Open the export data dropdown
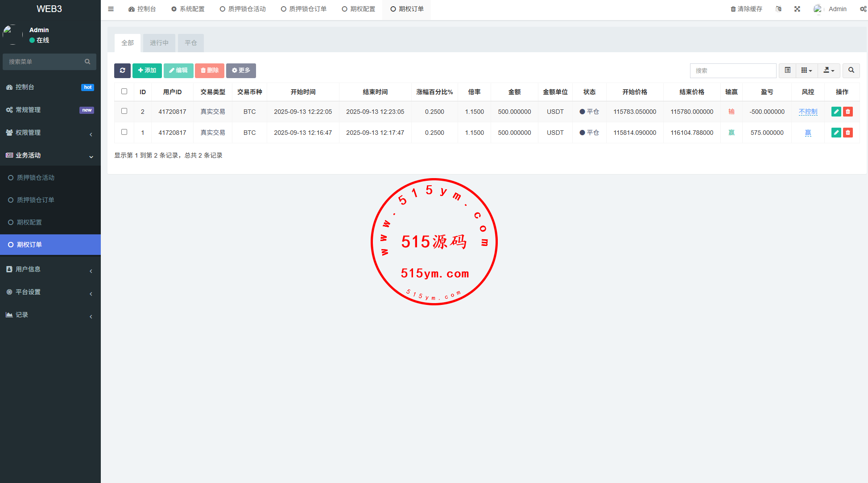Screen dimensions: 868x483 (x=829, y=71)
